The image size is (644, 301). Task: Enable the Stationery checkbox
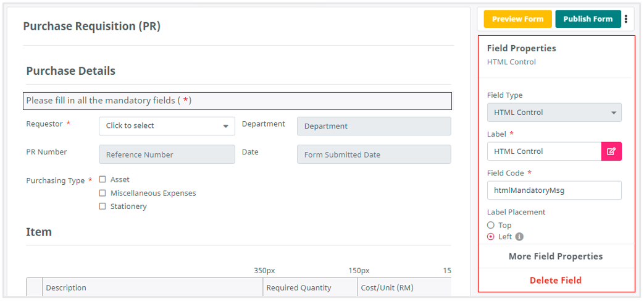point(102,206)
